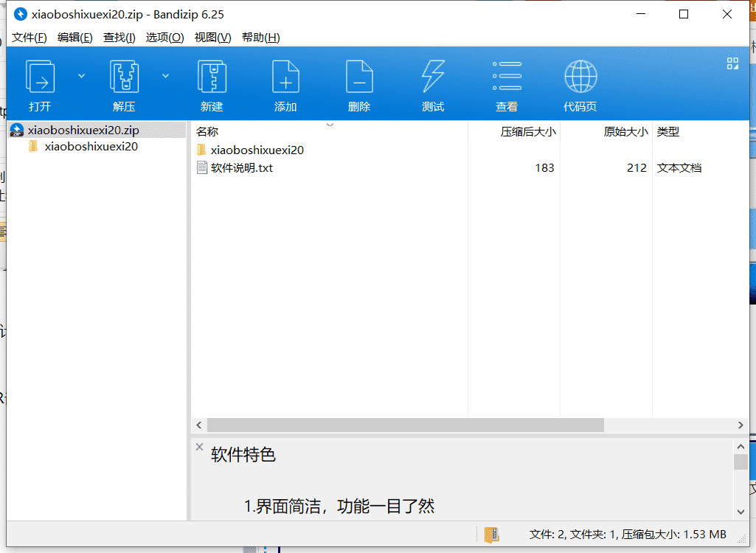Viewport: 756px width, 553px height.
Task: Click the Codepage (代码页) globe icon
Action: (580, 76)
